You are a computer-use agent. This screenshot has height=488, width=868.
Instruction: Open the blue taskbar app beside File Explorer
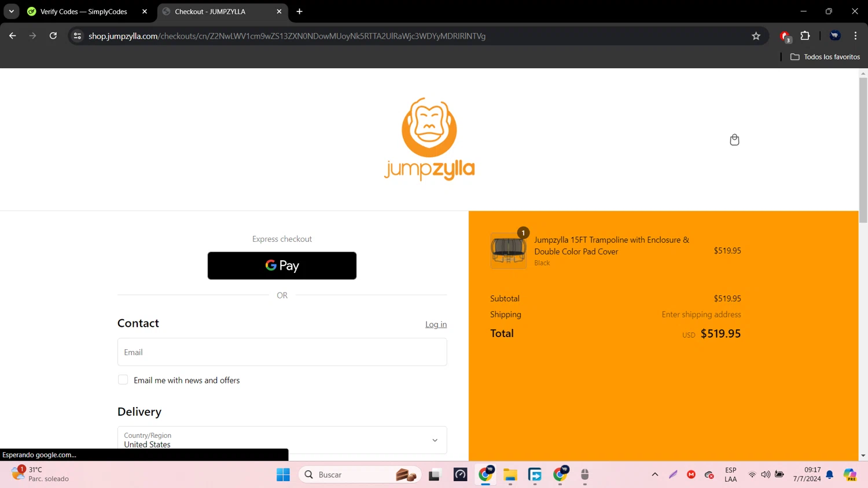pos(535,475)
